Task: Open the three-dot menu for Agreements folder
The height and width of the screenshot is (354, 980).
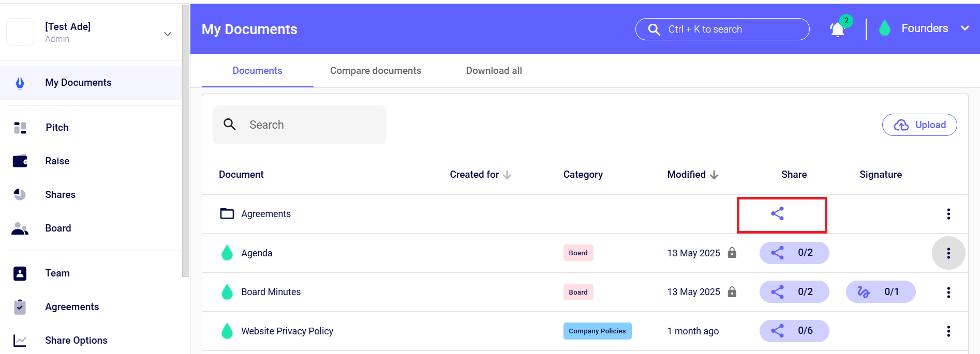Action: [x=948, y=214]
